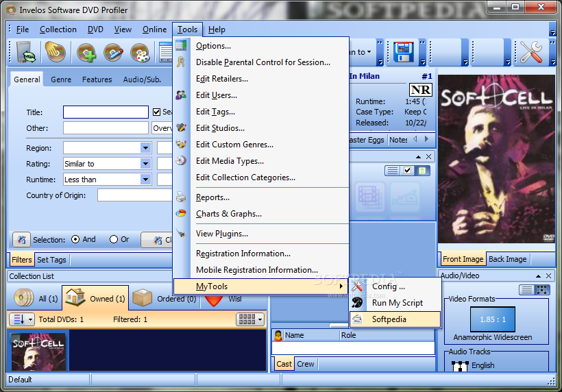Toggle the checkmark view button in panel
Viewport: 562px width, 392px height.
tap(408, 170)
